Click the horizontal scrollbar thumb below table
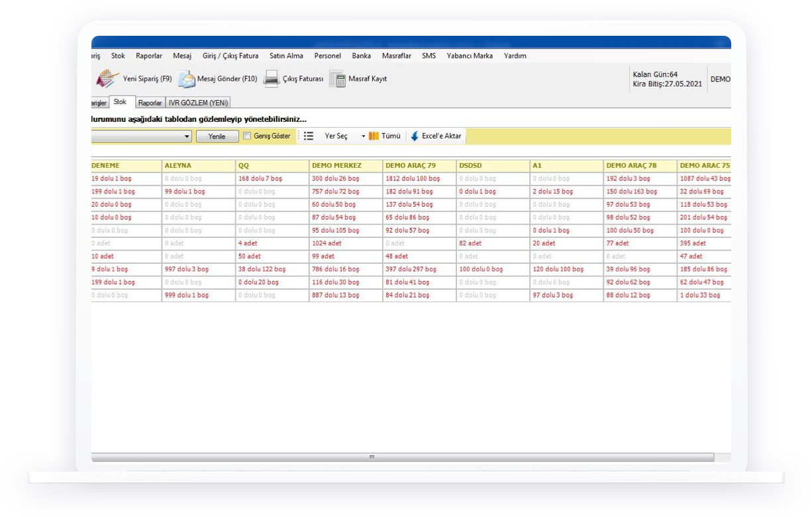 pos(371,457)
